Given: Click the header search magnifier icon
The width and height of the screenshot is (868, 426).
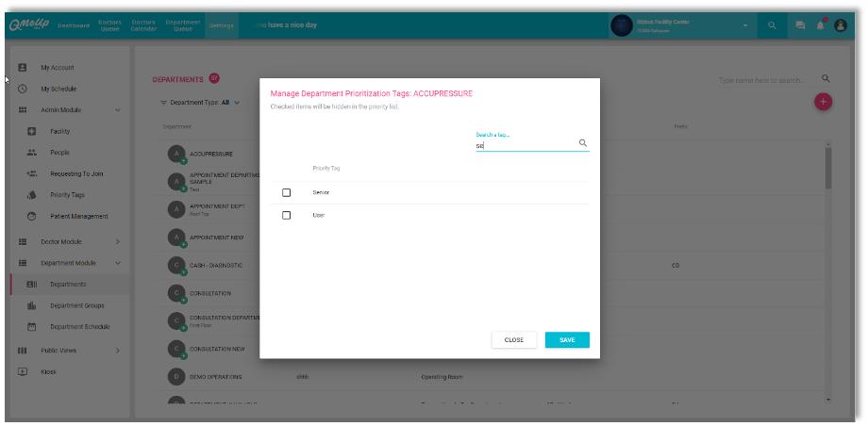Looking at the screenshot, I should coord(772,25).
